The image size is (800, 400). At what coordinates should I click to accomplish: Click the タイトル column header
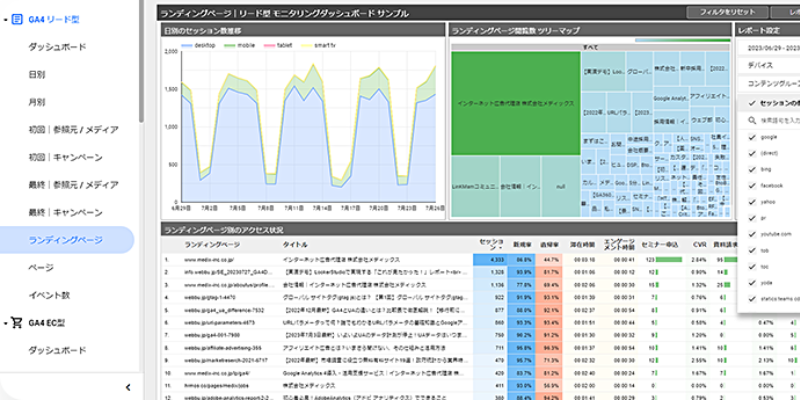(x=295, y=245)
